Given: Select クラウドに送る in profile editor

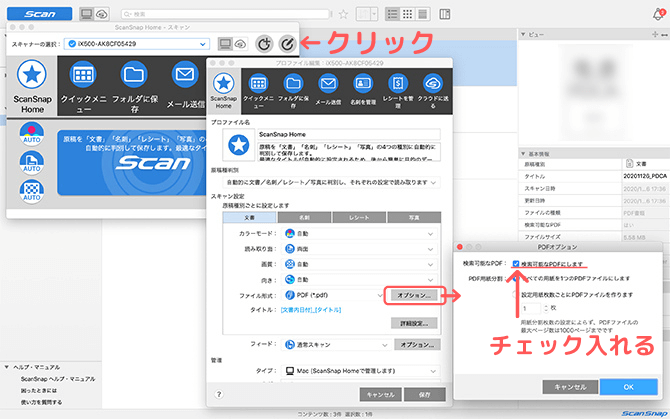Looking at the screenshot, I should click(x=432, y=91).
